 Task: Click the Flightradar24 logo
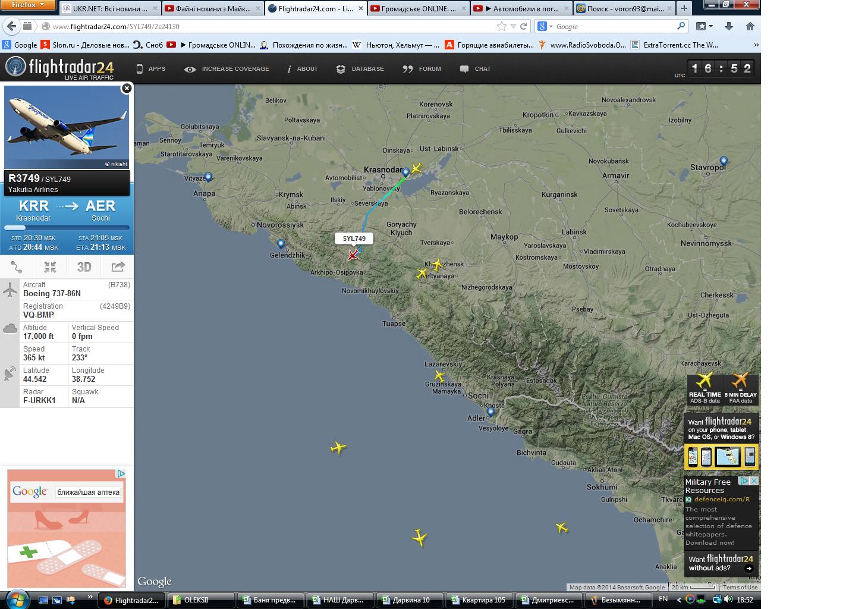(59, 68)
